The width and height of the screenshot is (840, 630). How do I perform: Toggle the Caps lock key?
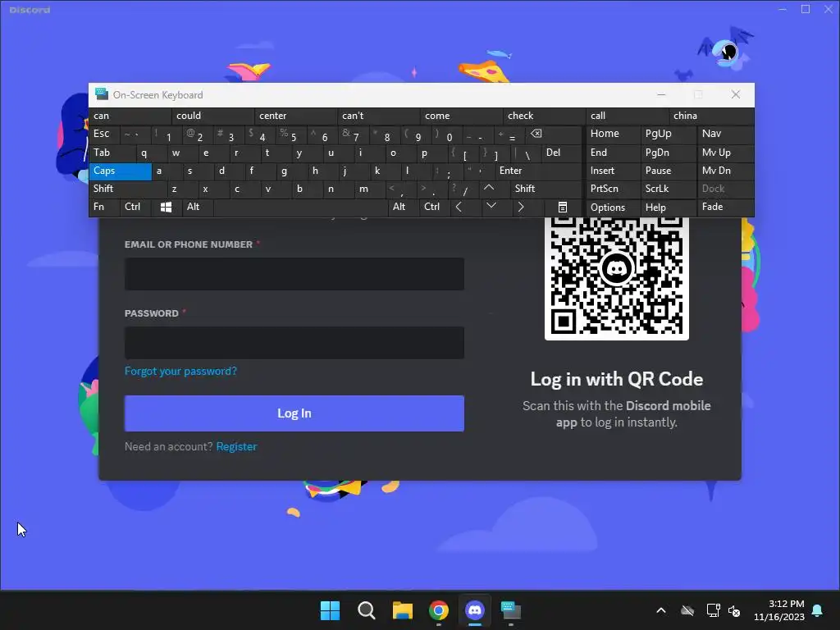click(x=120, y=171)
